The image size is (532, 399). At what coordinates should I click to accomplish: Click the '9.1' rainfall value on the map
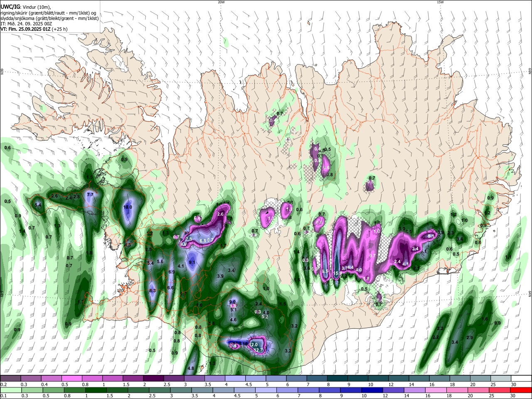click(192, 262)
